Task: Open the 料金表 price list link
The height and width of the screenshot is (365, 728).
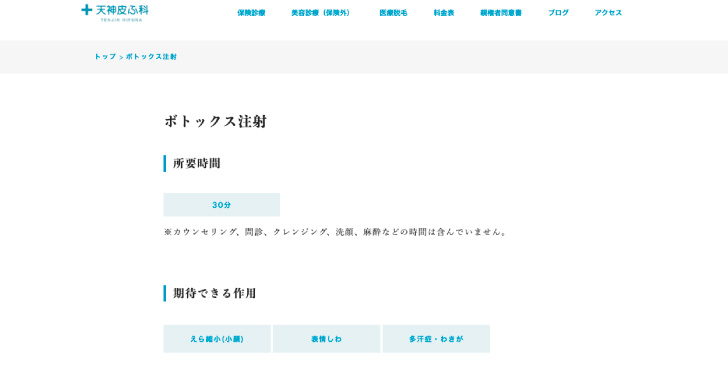Action: click(x=444, y=13)
